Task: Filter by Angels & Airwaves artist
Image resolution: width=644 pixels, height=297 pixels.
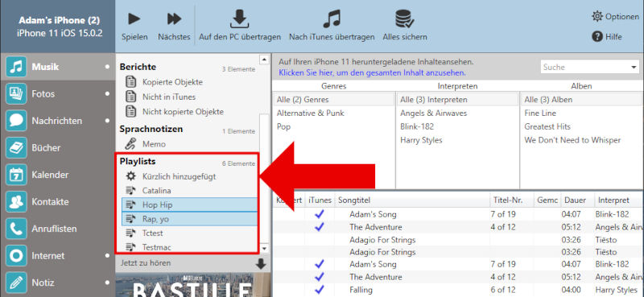Action: point(434,113)
